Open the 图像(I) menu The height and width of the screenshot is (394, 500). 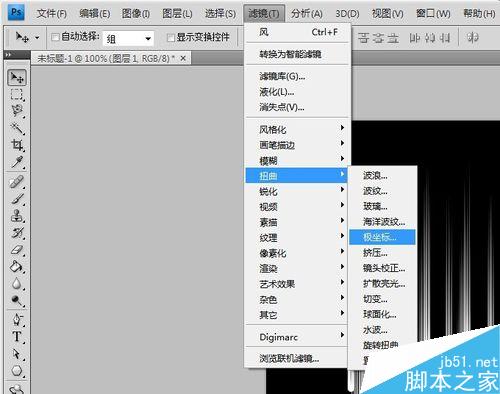[x=136, y=13]
